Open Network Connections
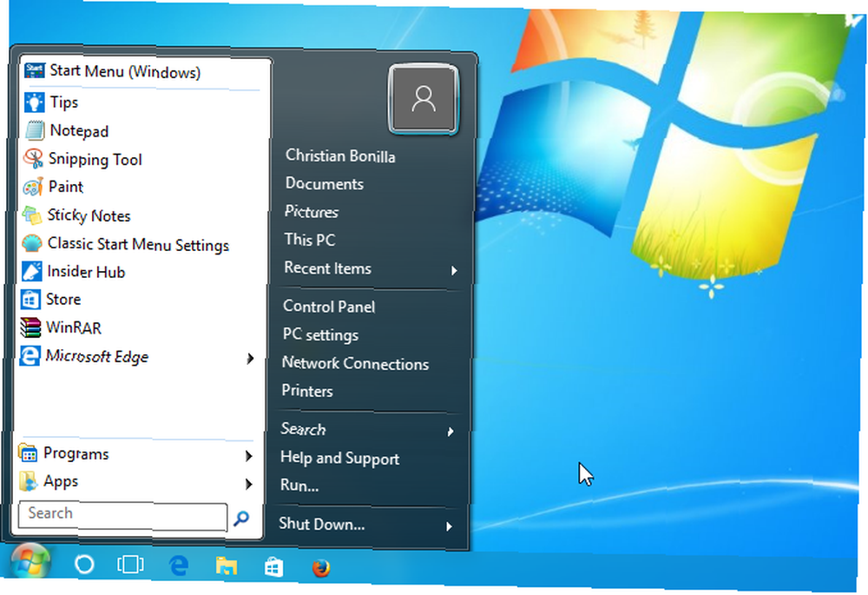 coord(355,363)
